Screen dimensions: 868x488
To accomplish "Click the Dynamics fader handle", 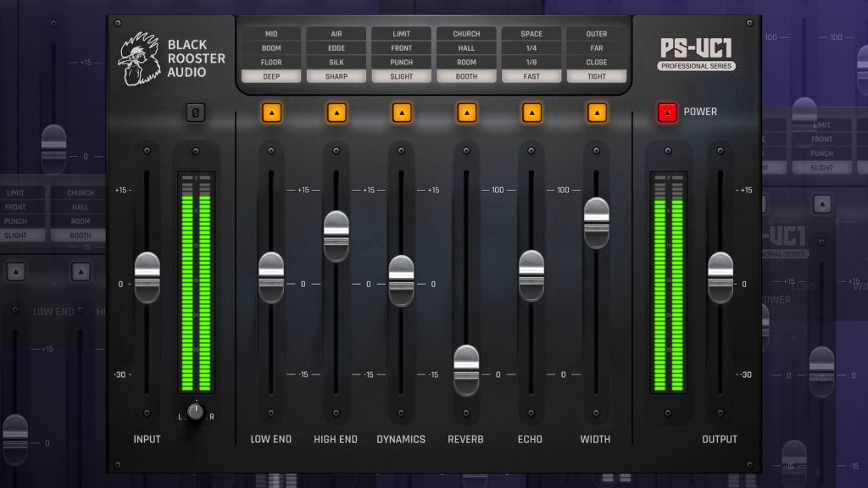I will point(401,280).
